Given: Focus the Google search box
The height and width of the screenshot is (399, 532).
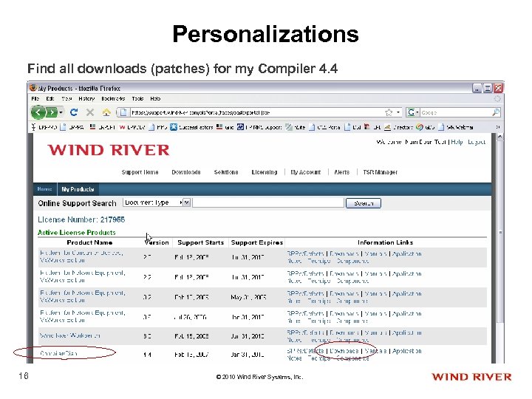Looking at the screenshot, I should 456,112.
